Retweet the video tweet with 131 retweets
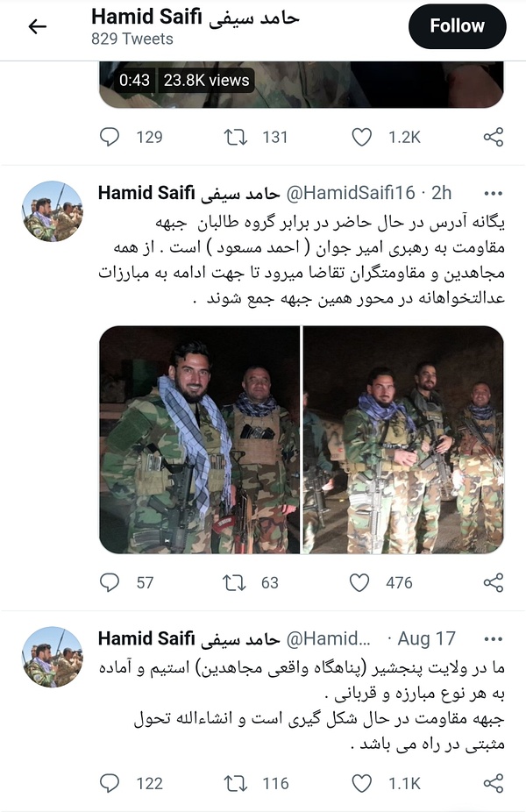 236,137
